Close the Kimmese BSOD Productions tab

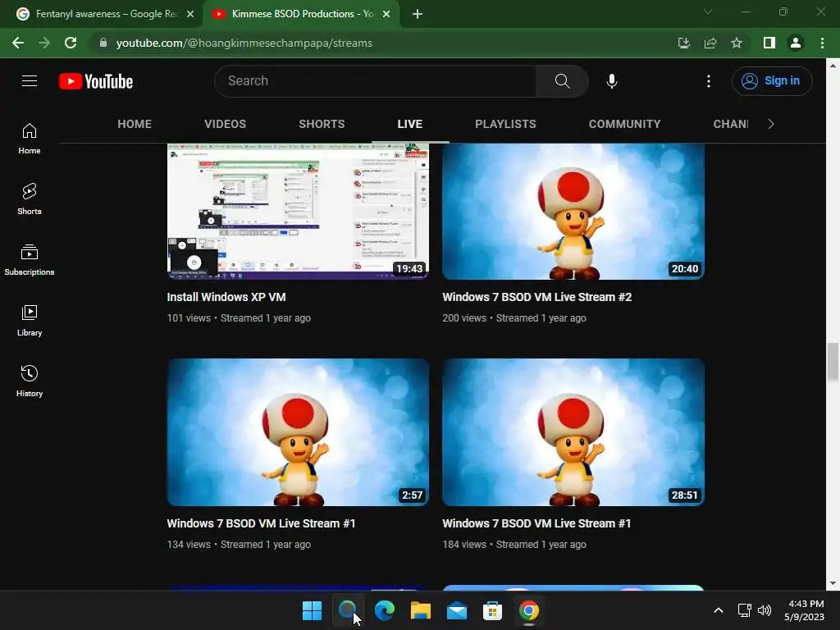tap(386, 14)
